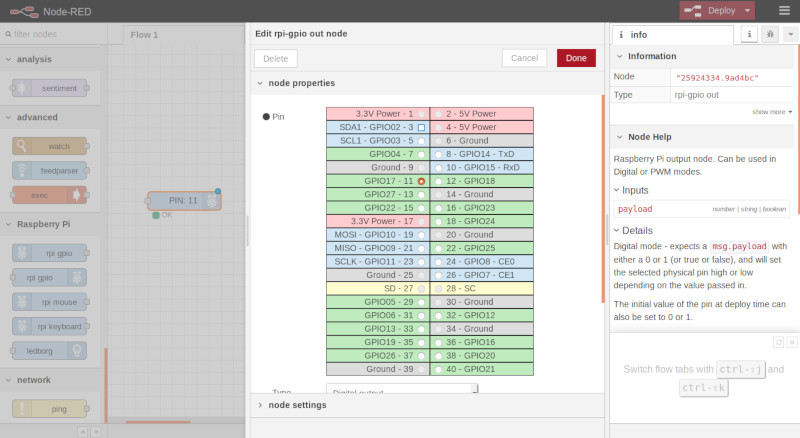The image size is (800, 438).
Task: Close the tips box with x icon
Action: [791, 342]
